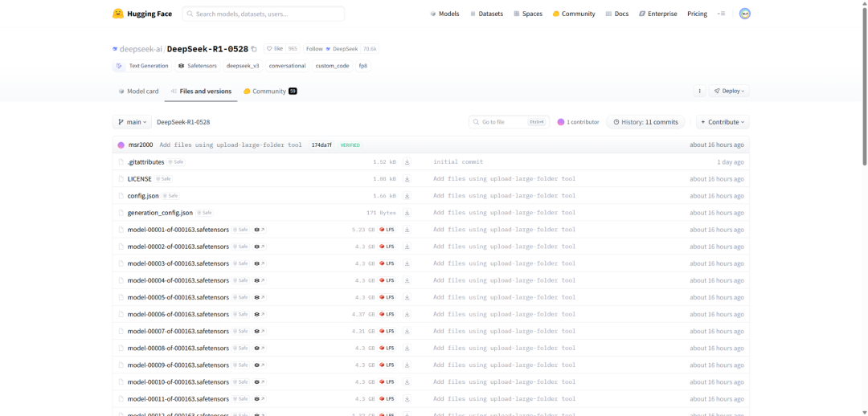
Task: Click the Safetensors tag
Action: [198, 66]
